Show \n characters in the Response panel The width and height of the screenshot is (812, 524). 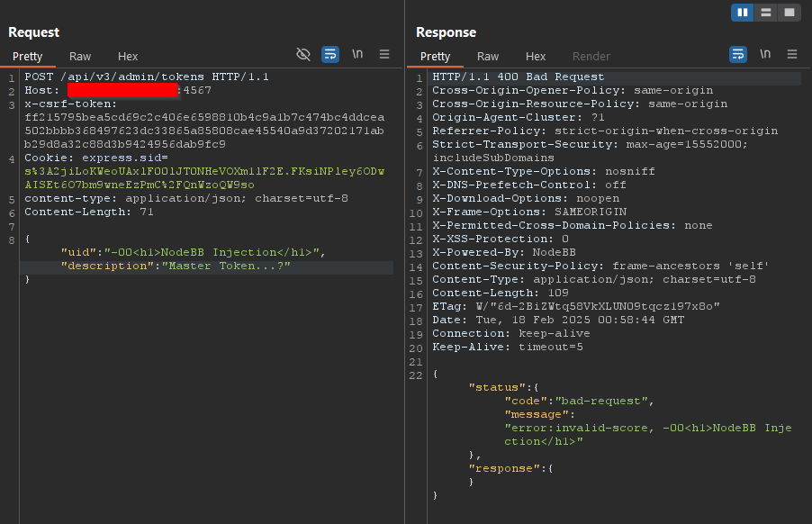coord(764,54)
